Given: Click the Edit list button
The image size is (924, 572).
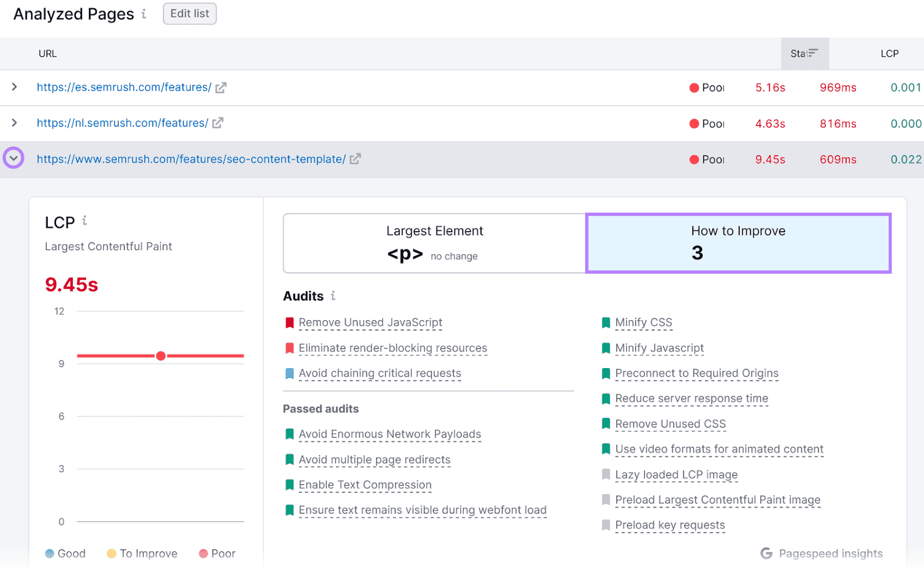Looking at the screenshot, I should click(189, 13).
